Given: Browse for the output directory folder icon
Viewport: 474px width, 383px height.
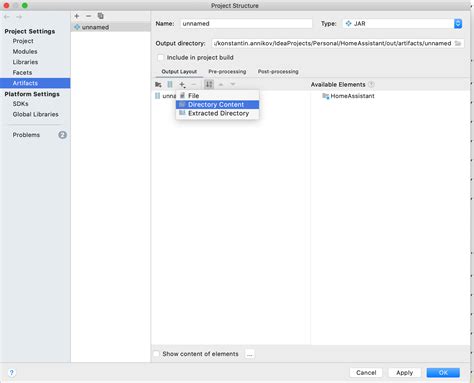Looking at the screenshot, I should (458, 43).
